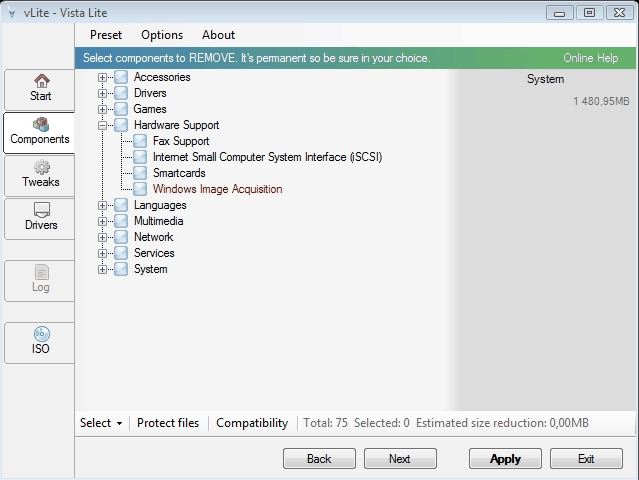Check the Windows Image Acquisition checkbox
Viewport: 639px width, 480px height.
click(x=140, y=189)
